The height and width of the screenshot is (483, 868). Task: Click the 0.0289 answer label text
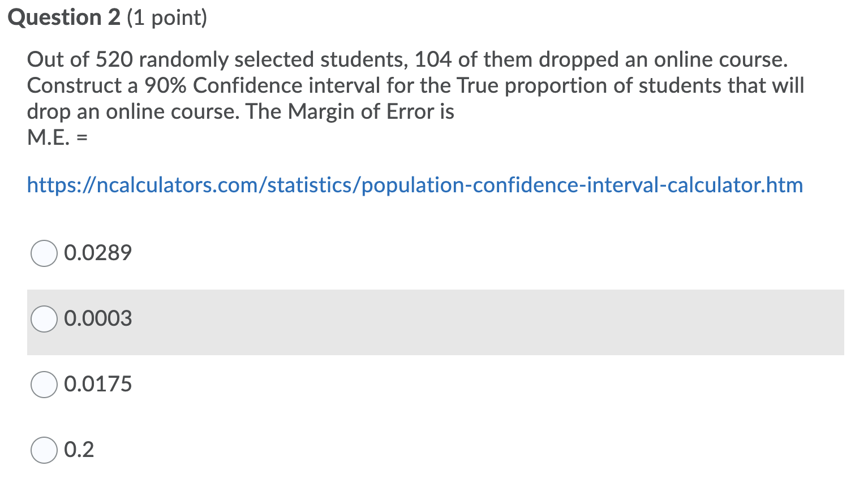coord(98,252)
